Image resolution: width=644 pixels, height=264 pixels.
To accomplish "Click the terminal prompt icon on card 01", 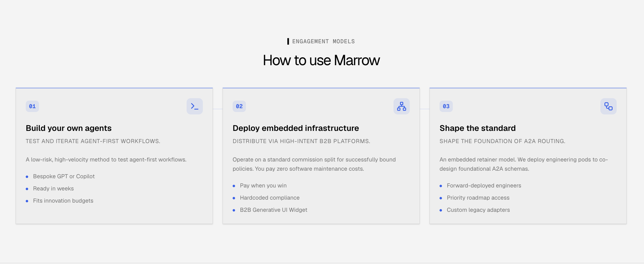I will tap(195, 106).
